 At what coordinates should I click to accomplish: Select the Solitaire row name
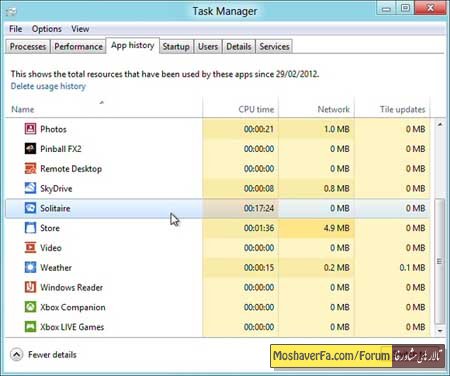pos(55,208)
